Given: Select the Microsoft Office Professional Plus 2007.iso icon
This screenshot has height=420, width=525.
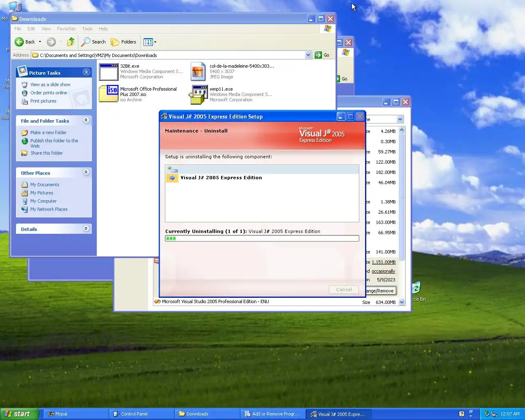Looking at the screenshot, I should [109, 94].
